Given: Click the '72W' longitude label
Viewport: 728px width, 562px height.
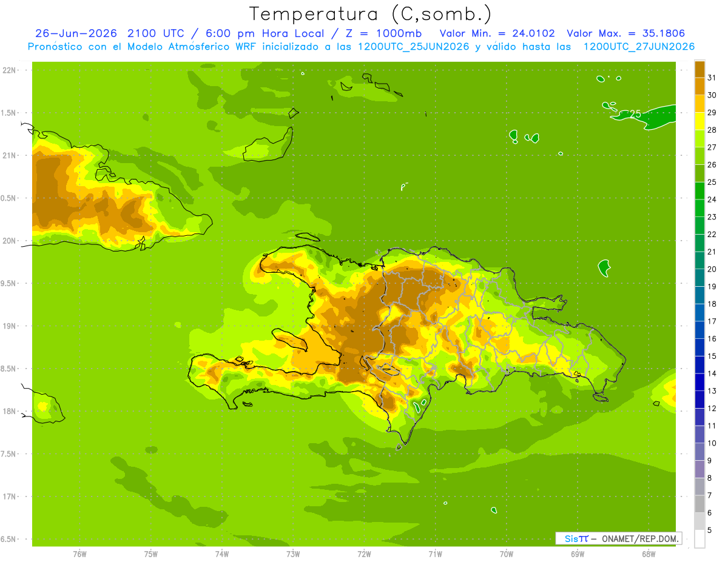Looking at the screenshot, I should [x=364, y=554].
